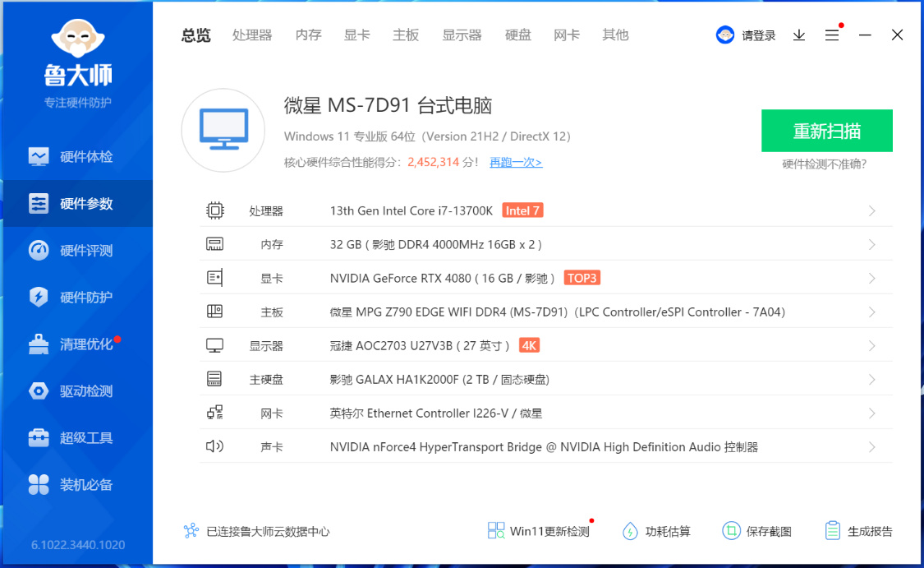Click the green 重新扫描 button
Viewport: 924px width, 568px height.
[x=827, y=131]
